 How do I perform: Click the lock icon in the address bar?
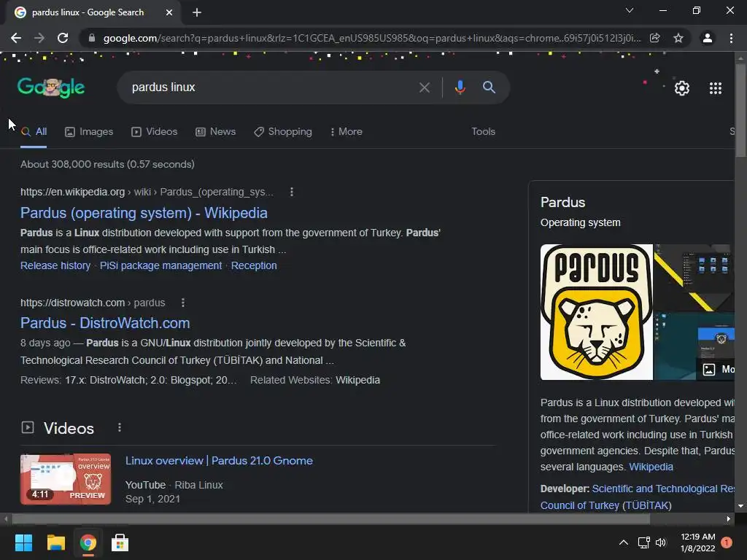pos(92,38)
